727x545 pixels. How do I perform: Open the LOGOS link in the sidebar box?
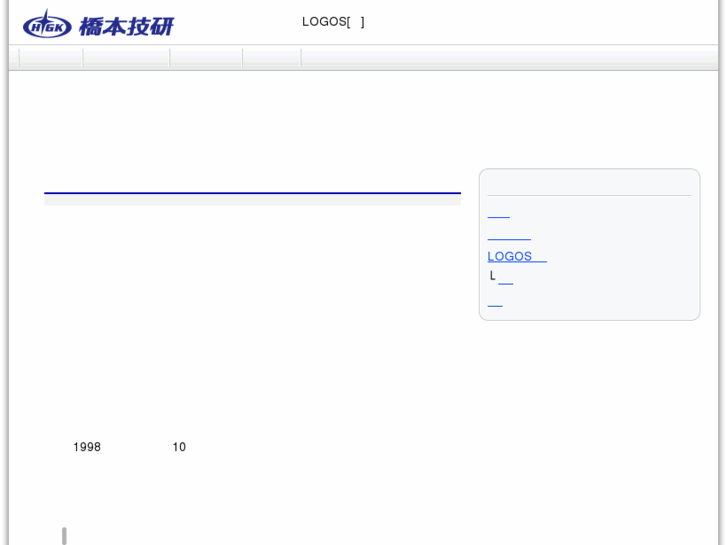pos(517,256)
